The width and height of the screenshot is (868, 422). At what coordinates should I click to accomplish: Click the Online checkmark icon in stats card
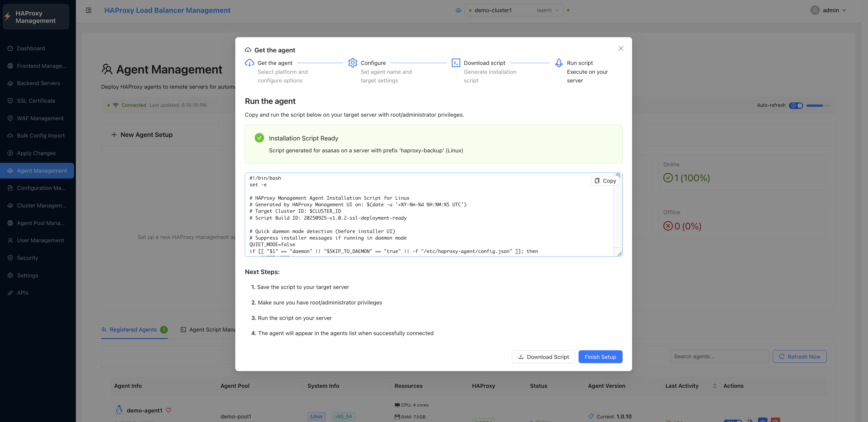tap(668, 178)
